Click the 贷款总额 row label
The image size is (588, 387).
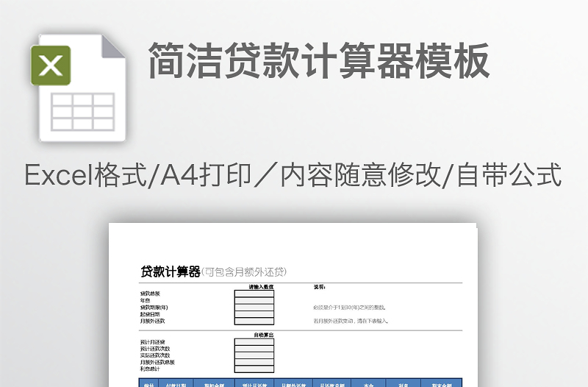click(x=150, y=294)
